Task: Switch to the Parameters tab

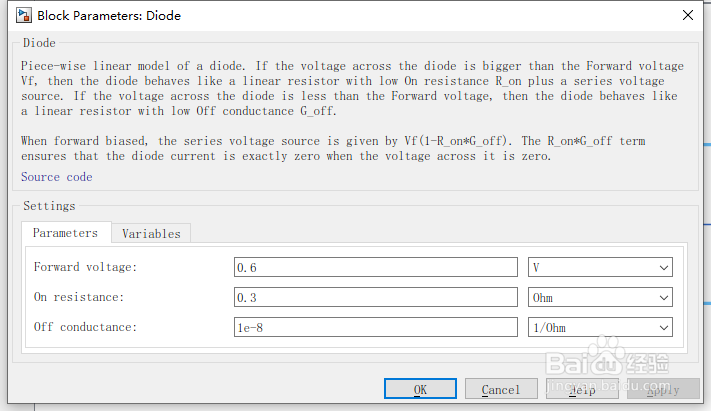Action: click(x=65, y=233)
